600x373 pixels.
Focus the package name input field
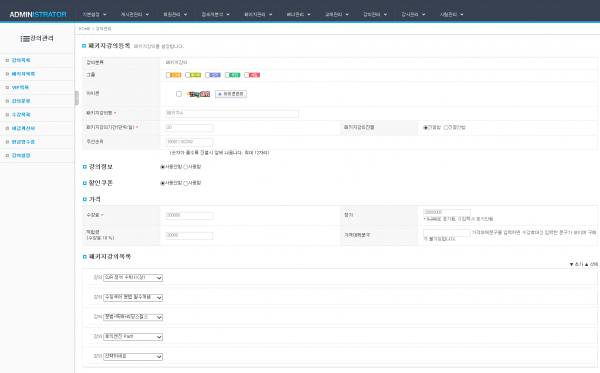coord(232,114)
